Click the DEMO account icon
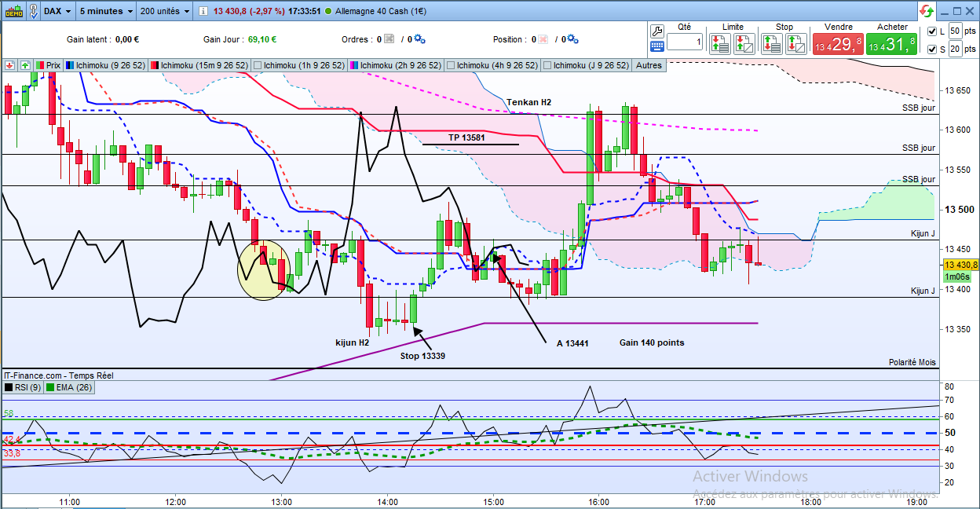Viewport: 980px width, 509px height. 13,11
